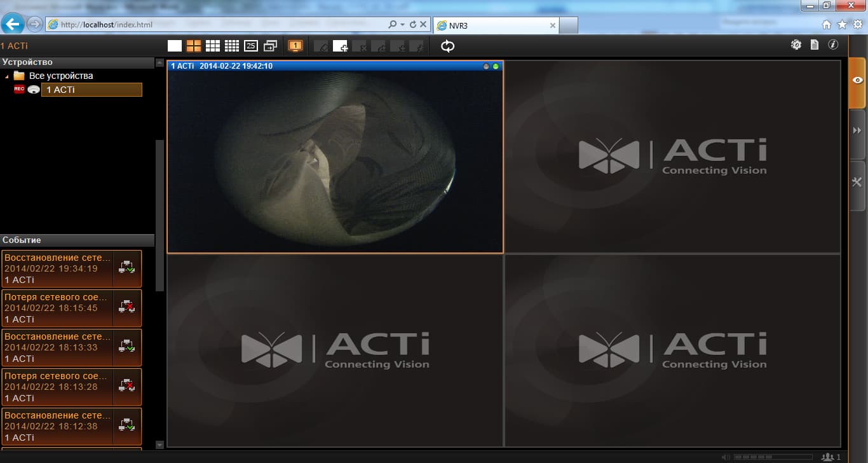Click the 'Устройство' panel header
868x463 pixels.
click(77, 62)
